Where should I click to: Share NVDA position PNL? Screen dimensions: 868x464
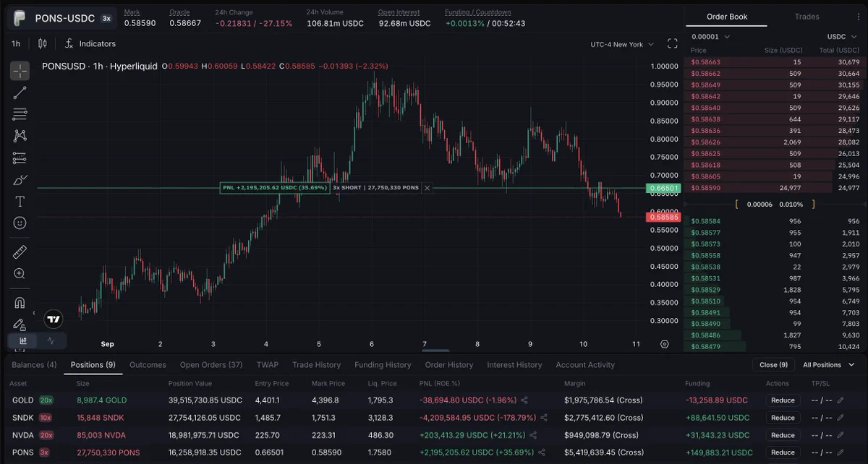tap(533, 435)
